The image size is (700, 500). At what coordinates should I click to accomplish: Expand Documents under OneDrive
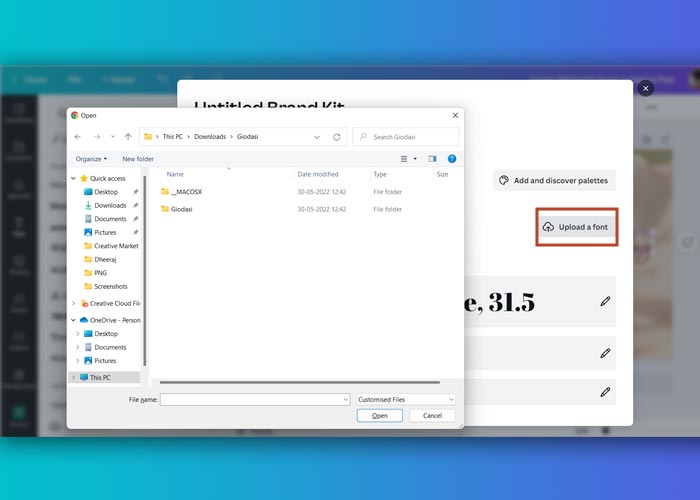click(78, 347)
